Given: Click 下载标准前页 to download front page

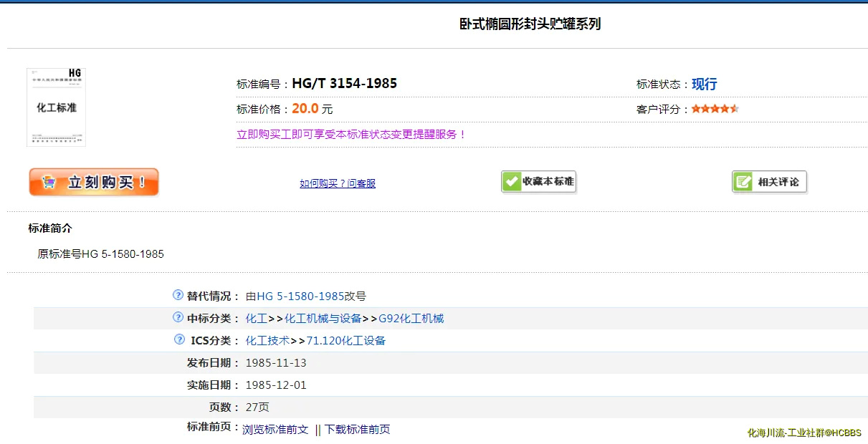Looking at the screenshot, I should [x=357, y=430].
